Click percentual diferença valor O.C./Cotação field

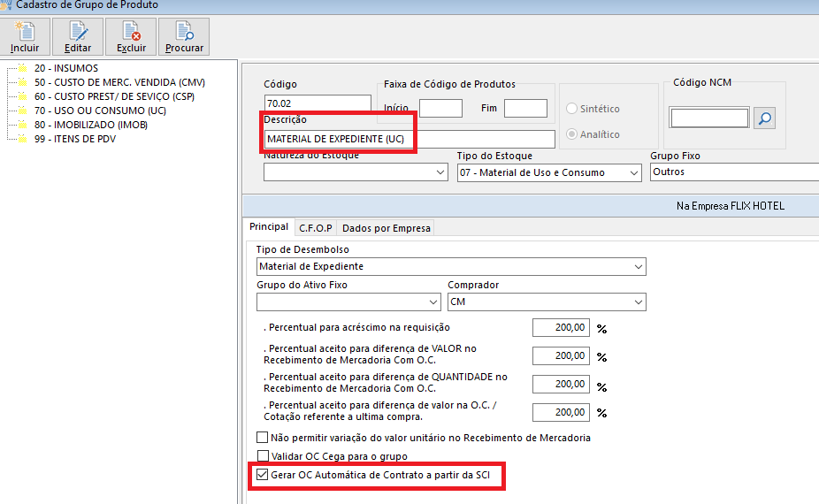tap(561, 412)
